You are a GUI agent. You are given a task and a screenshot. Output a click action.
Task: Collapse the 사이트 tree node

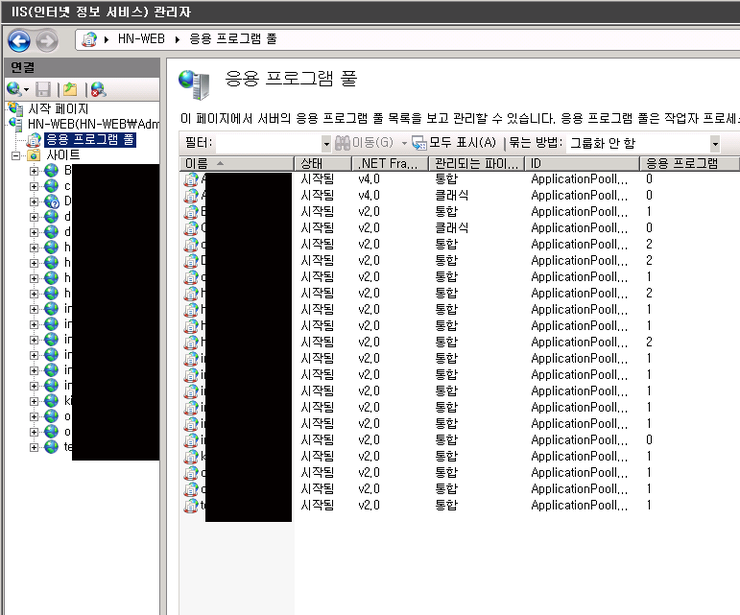(16, 155)
